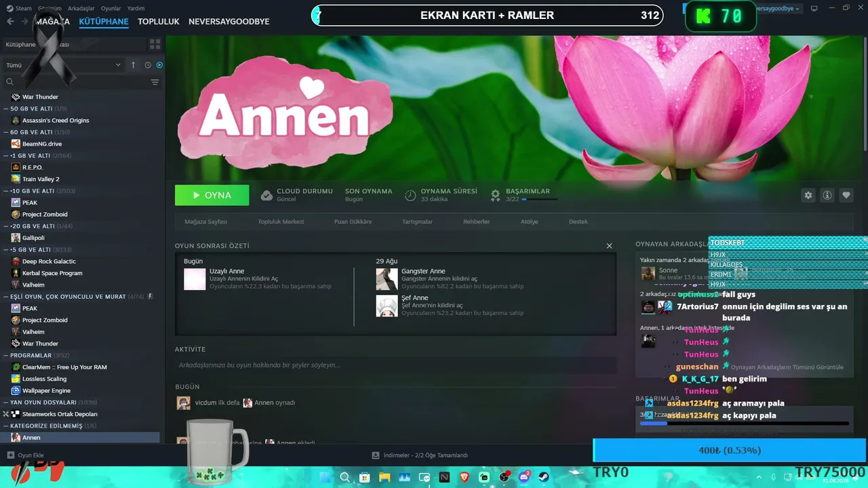Screen dimensions: 868x488
Task: Select Annen in the library list
Action: (x=80, y=438)
